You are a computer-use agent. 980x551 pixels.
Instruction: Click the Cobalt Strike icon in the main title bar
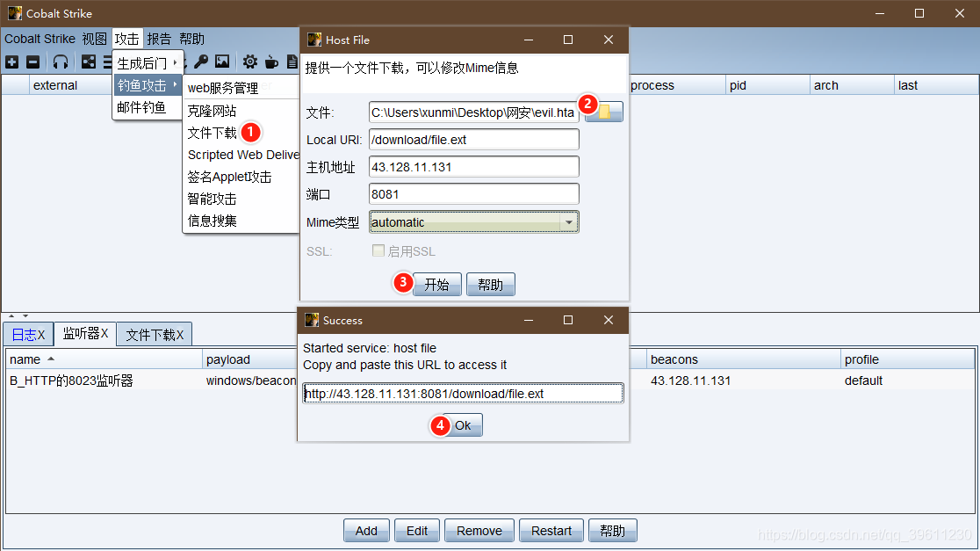pyautogui.click(x=14, y=13)
